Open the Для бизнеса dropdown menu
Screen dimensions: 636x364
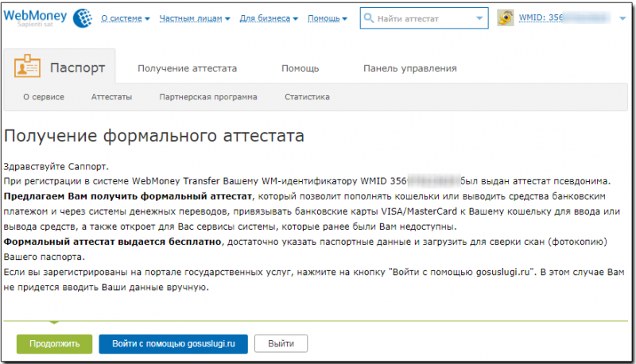pos(269,18)
